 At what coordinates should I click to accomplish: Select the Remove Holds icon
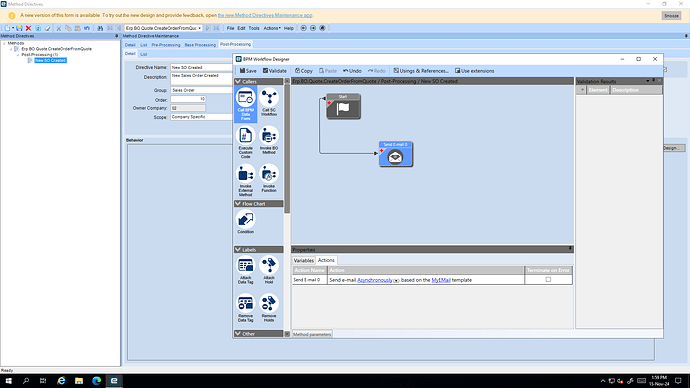269,308
